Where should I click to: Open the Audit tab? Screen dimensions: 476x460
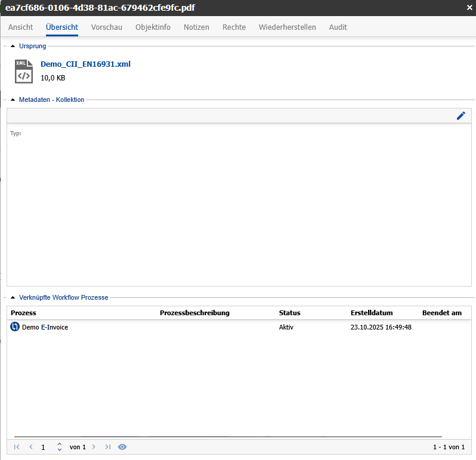(337, 27)
